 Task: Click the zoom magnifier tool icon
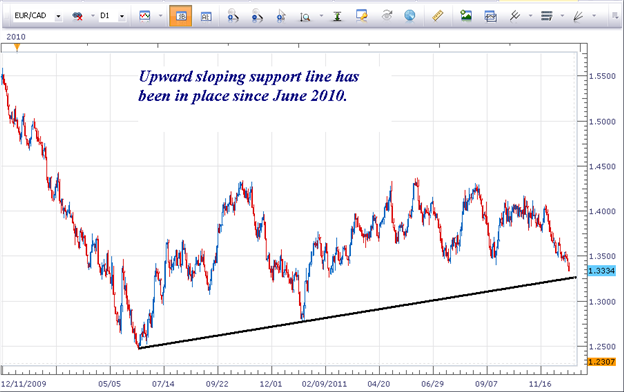click(305, 16)
